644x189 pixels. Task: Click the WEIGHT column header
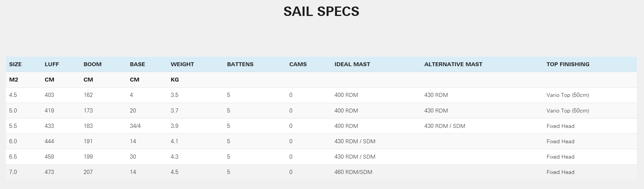click(182, 64)
